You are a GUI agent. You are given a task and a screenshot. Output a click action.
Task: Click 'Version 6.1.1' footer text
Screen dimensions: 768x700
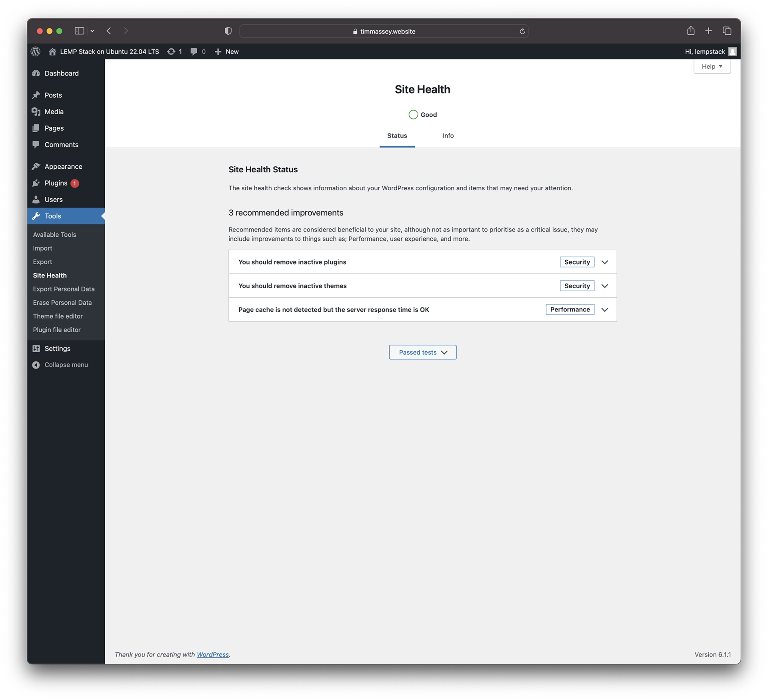(x=712, y=654)
